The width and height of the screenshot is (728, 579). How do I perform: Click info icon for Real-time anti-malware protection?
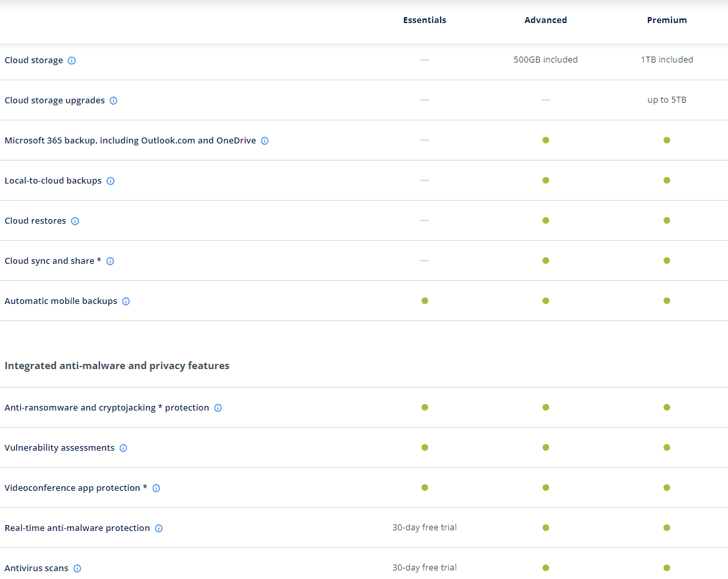click(158, 528)
